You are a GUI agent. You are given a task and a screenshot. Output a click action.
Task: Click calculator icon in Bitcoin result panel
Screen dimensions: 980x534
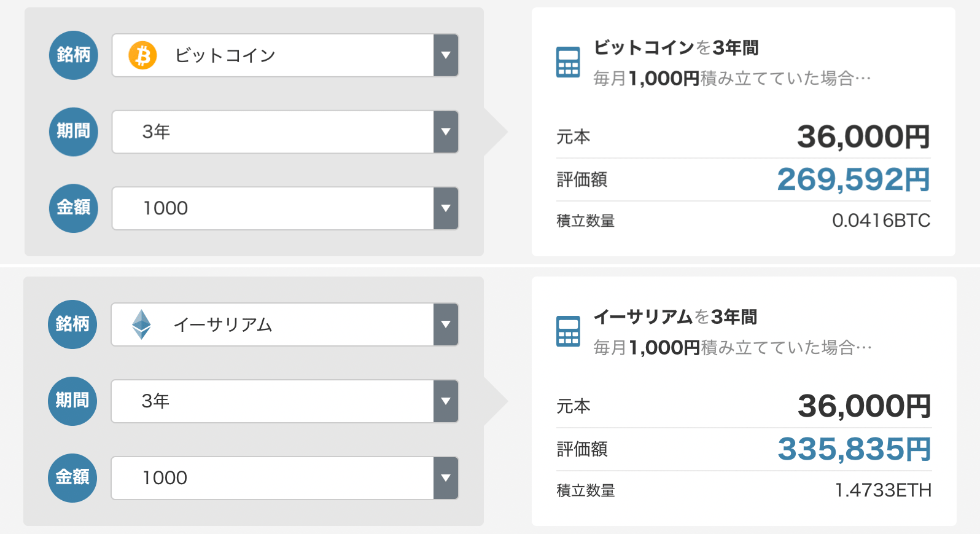click(x=568, y=62)
